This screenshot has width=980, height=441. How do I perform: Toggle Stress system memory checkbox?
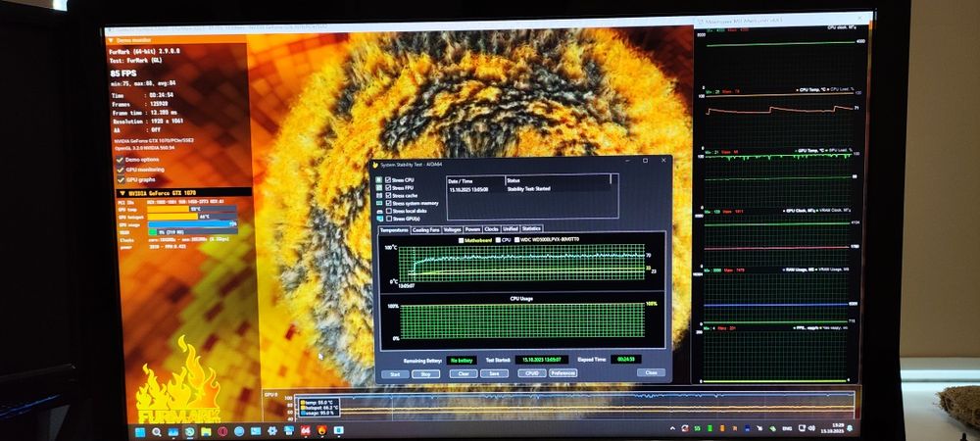tap(388, 203)
